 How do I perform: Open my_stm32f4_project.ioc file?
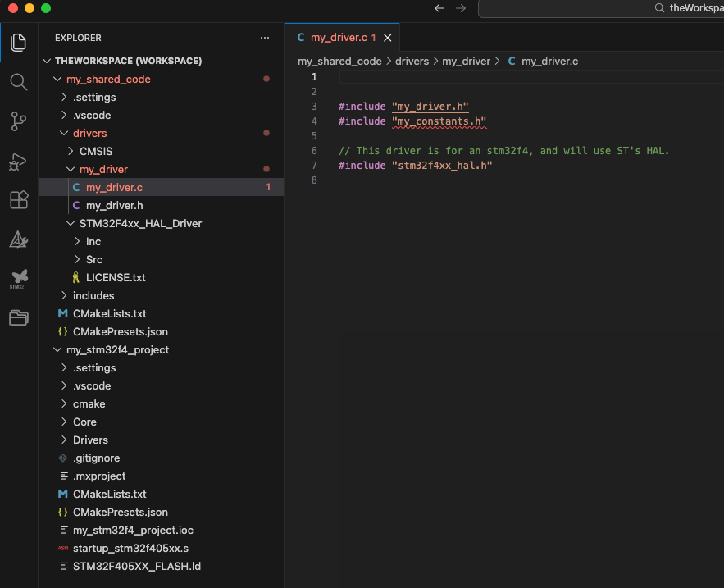[133, 530]
